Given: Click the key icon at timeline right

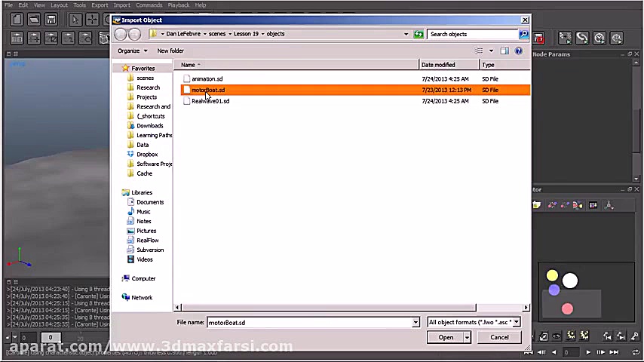Looking at the screenshot, I should (635, 336).
